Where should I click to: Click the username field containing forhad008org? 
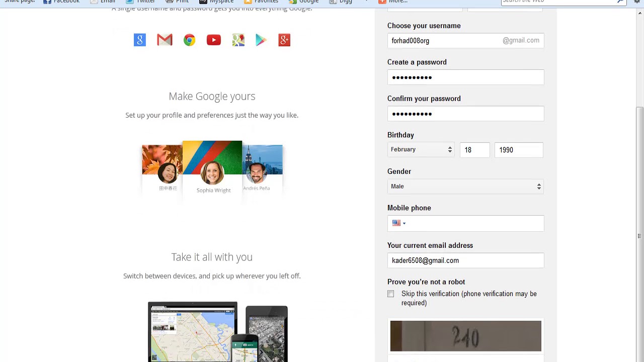[465, 41]
